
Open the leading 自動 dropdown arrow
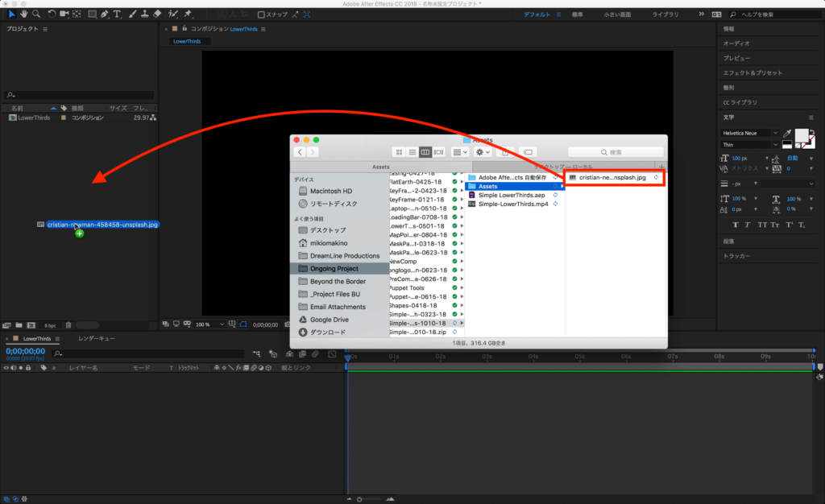pyautogui.click(x=810, y=158)
